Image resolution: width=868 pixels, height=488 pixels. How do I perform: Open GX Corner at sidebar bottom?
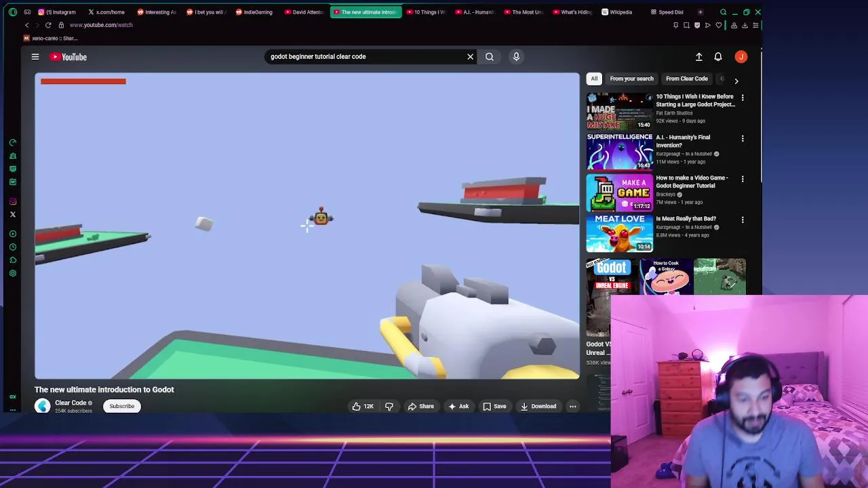13,396
